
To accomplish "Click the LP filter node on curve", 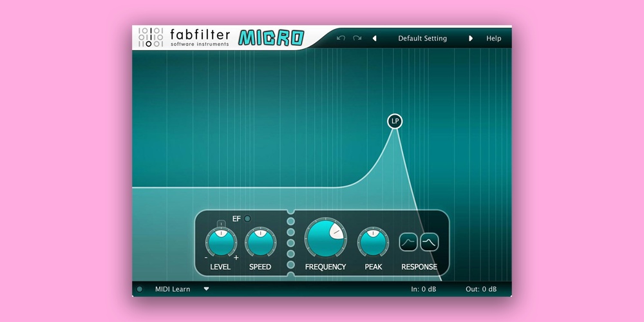I will [x=395, y=121].
